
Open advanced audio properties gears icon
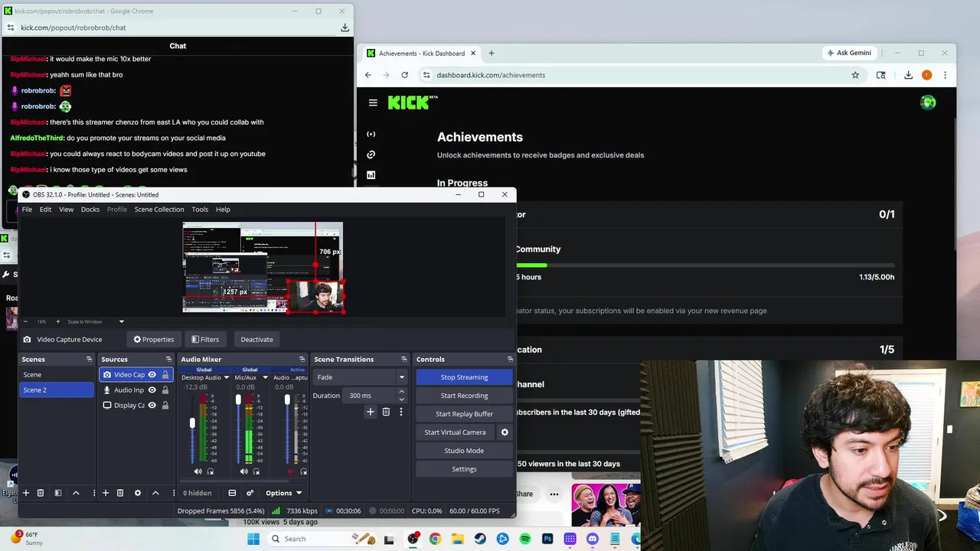250,493
